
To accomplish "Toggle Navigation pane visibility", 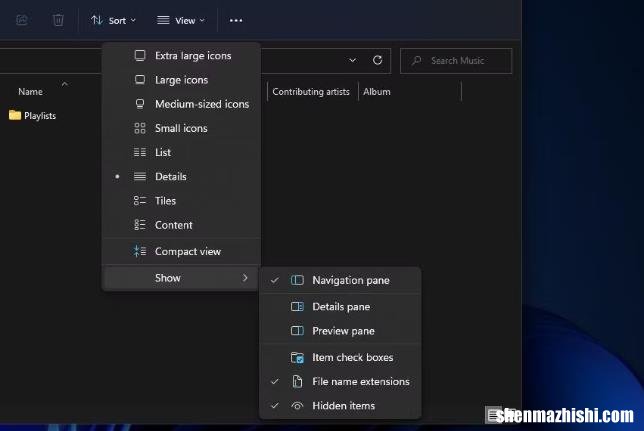I will pos(340,280).
